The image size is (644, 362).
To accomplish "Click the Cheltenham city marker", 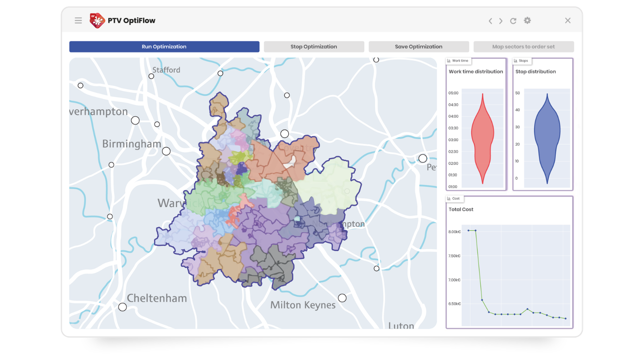I will pyautogui.click(x=122, y=307).
